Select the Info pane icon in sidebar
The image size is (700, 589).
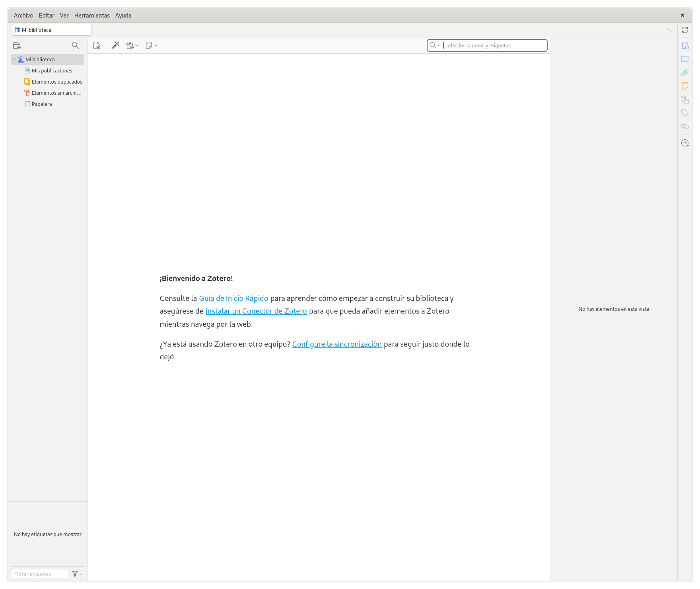685,45
